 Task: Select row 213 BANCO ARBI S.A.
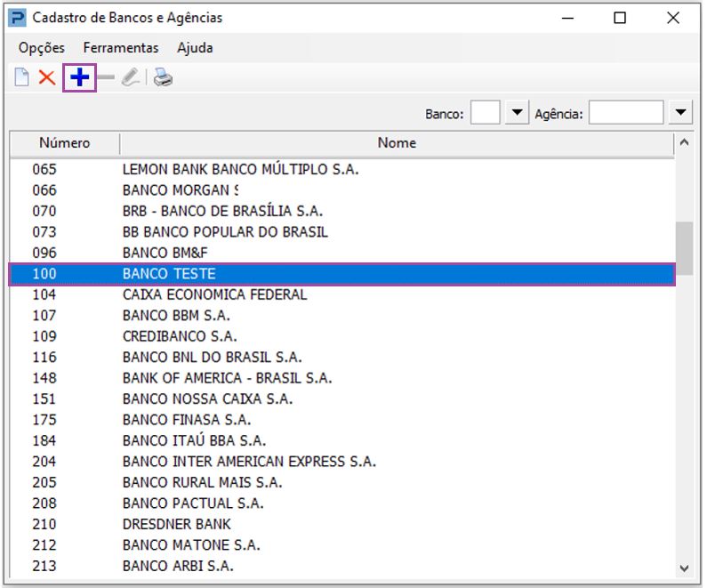pyautogui.click(x=342, y=566)
